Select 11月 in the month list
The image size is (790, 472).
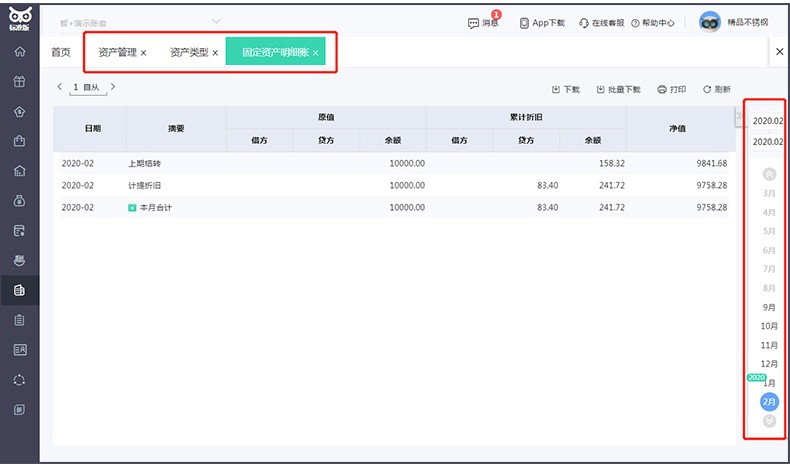pos(769,345)
